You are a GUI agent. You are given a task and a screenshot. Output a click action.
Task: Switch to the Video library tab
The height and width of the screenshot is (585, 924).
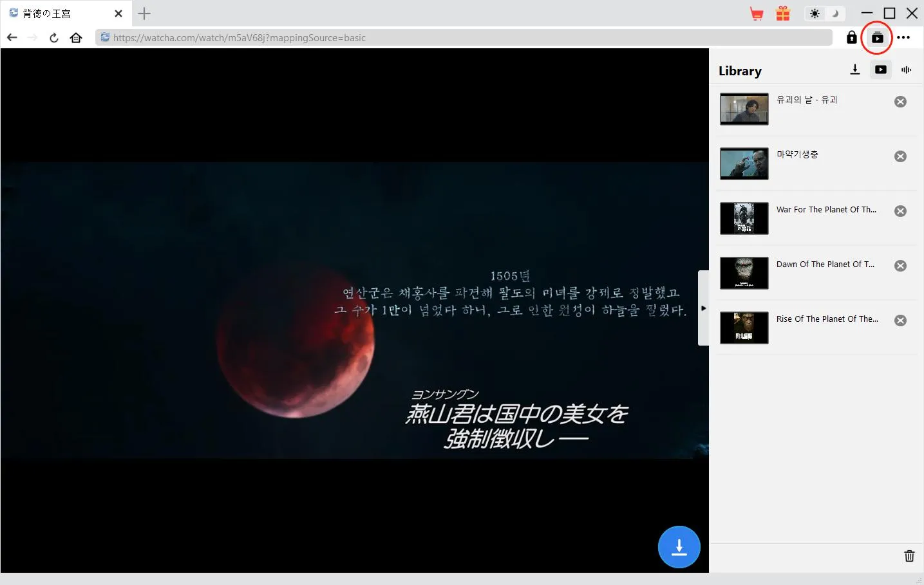tap(880, 70)
